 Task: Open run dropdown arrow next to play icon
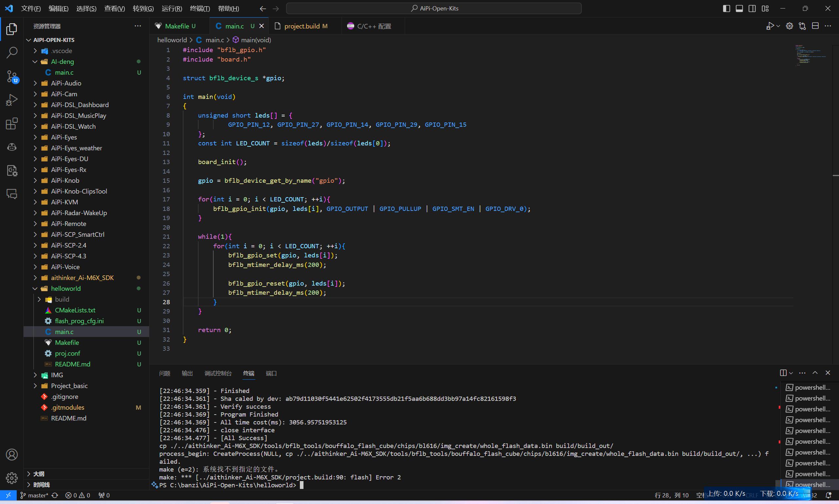(778, 26)
